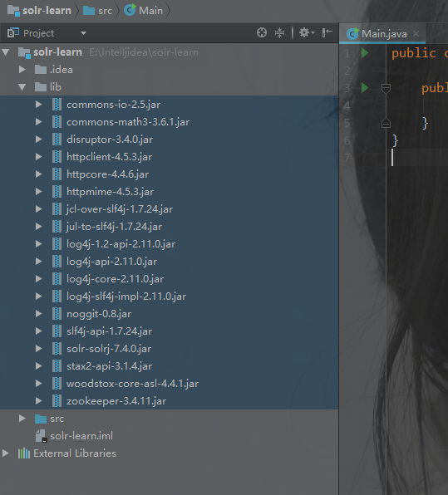448x495 pixels.
Task: Fold the method at line 3 marker
Action: tap(386, 88)
